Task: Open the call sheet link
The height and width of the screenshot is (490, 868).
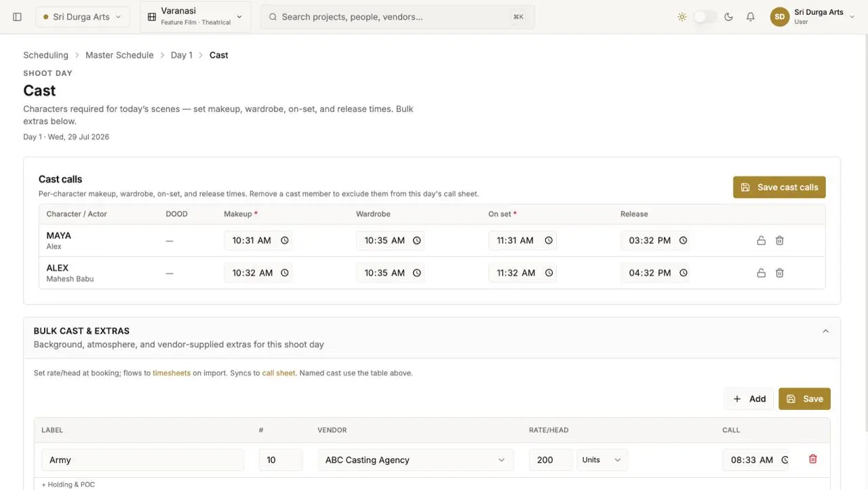Action: pyautogui.click(x=279, y=373)
